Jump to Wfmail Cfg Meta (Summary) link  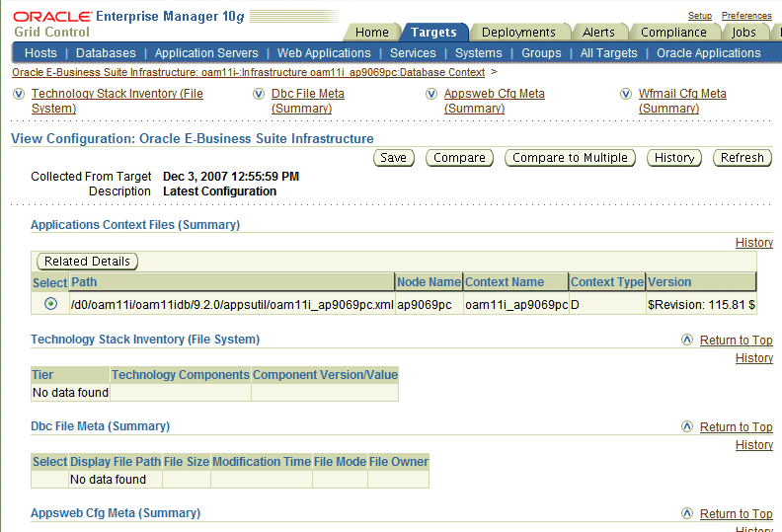point(682,102)
